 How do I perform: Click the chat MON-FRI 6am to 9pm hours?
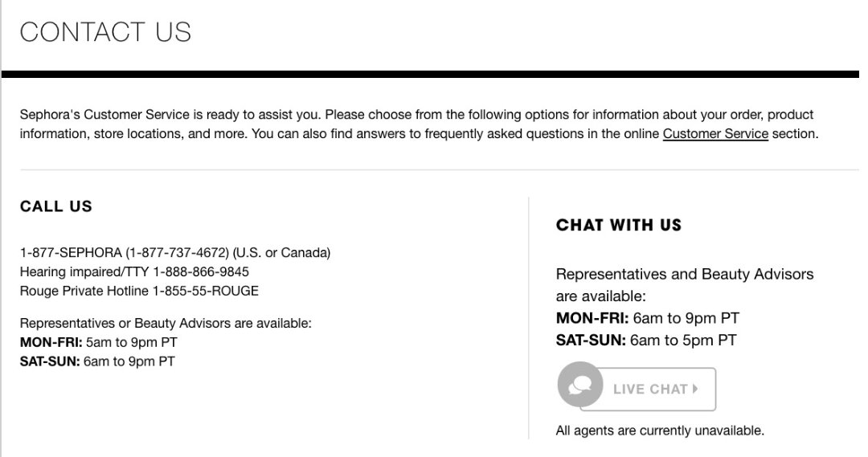[x=648, y=318]
